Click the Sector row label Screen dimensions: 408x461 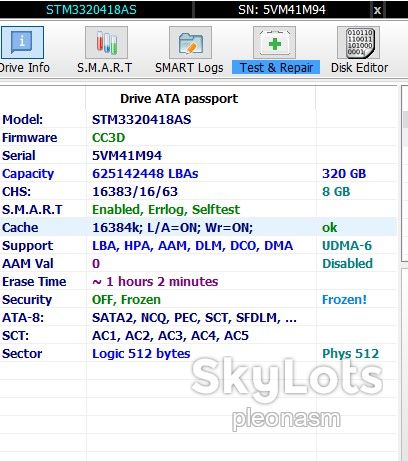coord(22,354)
